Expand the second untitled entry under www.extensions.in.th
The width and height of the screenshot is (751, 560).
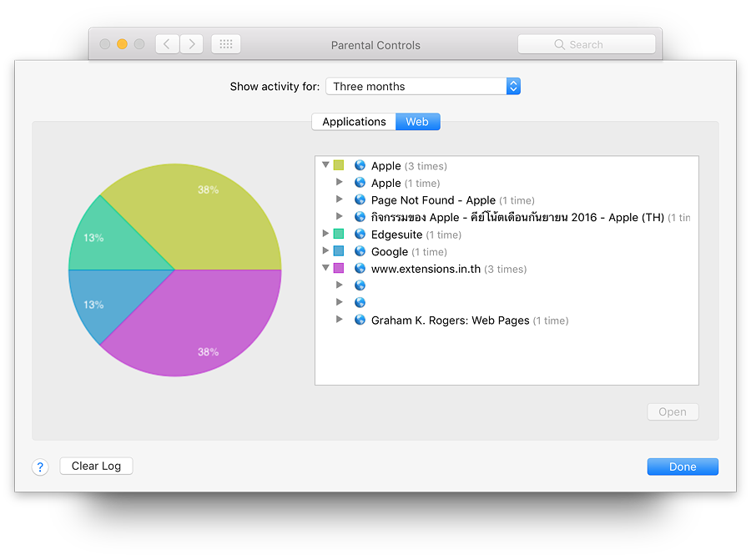(x=339, y=302)
